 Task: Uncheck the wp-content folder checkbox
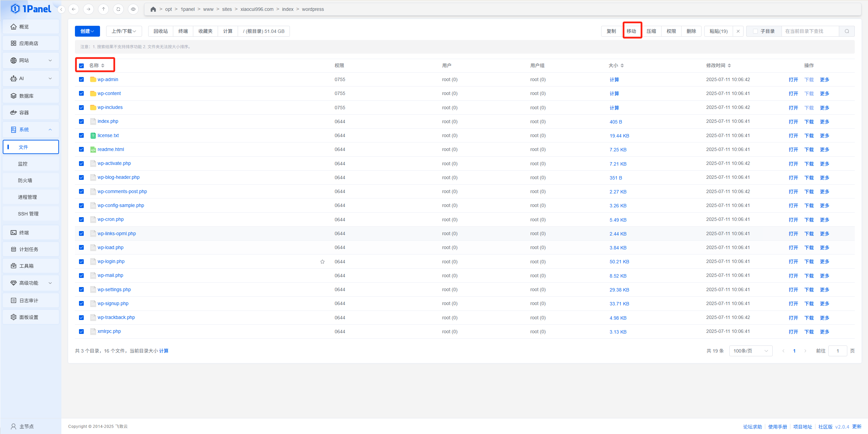[81, 93]
